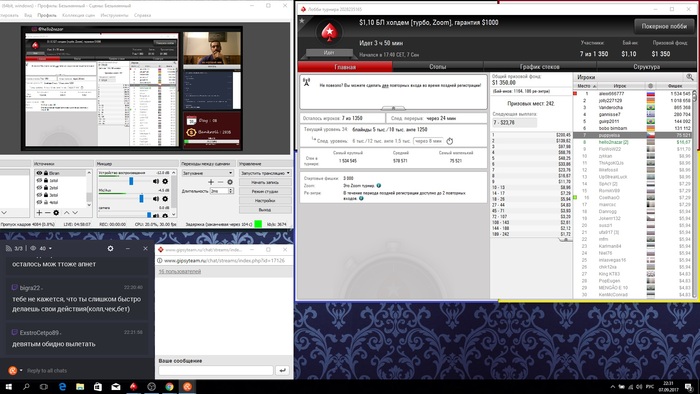
Task: Select player hello2nazar row
Action: [x=632, y=142]
